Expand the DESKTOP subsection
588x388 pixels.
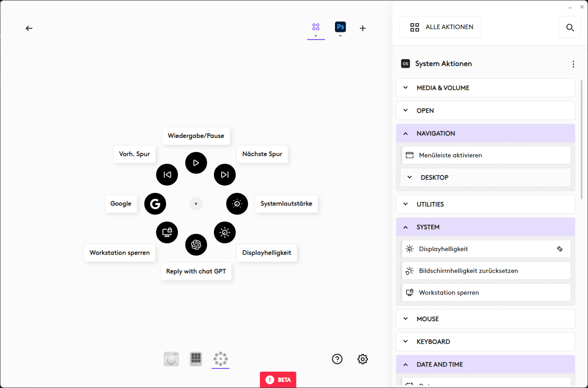(x=486, y=177)
